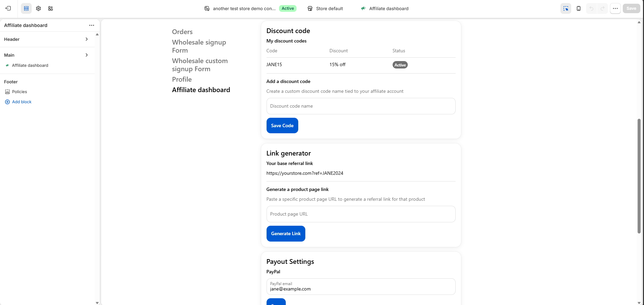
Task: Open Affiliate dashboard menu item in preview
Action: [201, 90]
